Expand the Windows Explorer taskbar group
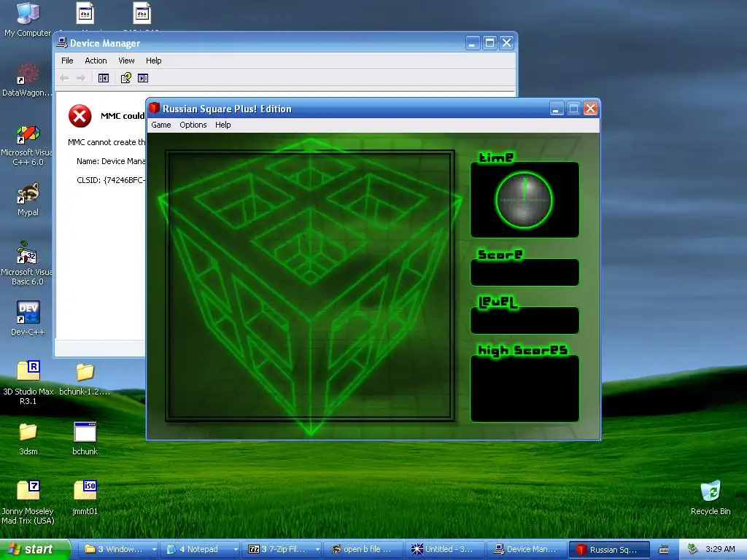 pyautogui.click(x=117, y=550)
